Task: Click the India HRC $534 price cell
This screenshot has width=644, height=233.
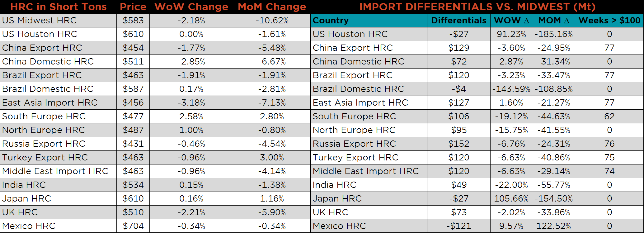Action: click(133, 185)
